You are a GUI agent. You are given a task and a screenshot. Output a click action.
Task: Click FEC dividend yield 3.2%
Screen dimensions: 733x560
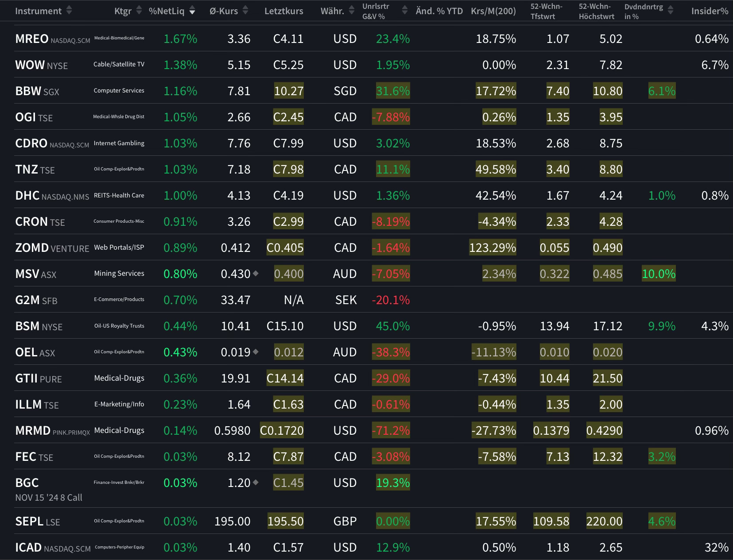pos(662,457)
